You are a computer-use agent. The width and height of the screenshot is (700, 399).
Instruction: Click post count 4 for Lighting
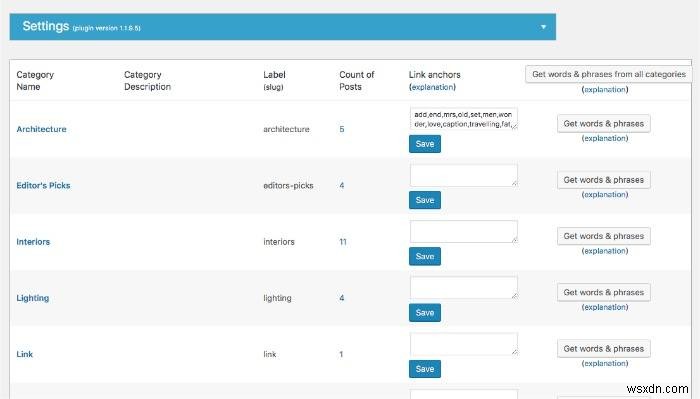pyautogui.click(x=342, y=298)
